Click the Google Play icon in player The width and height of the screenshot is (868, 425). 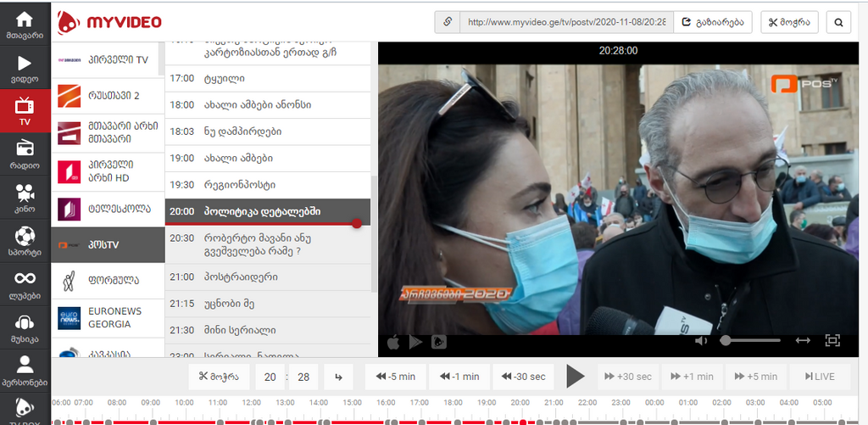(x=415, y=342)
